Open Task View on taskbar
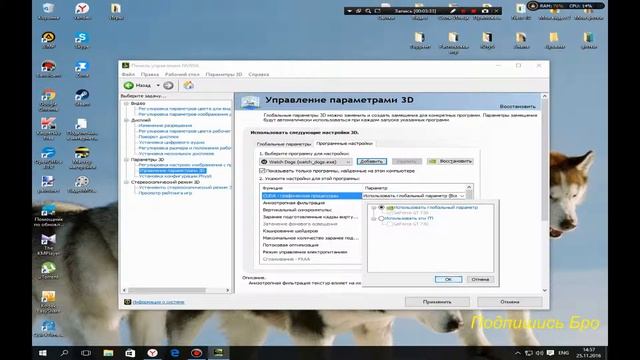Viewport: 640px width, 360px height. pos(86,353)
